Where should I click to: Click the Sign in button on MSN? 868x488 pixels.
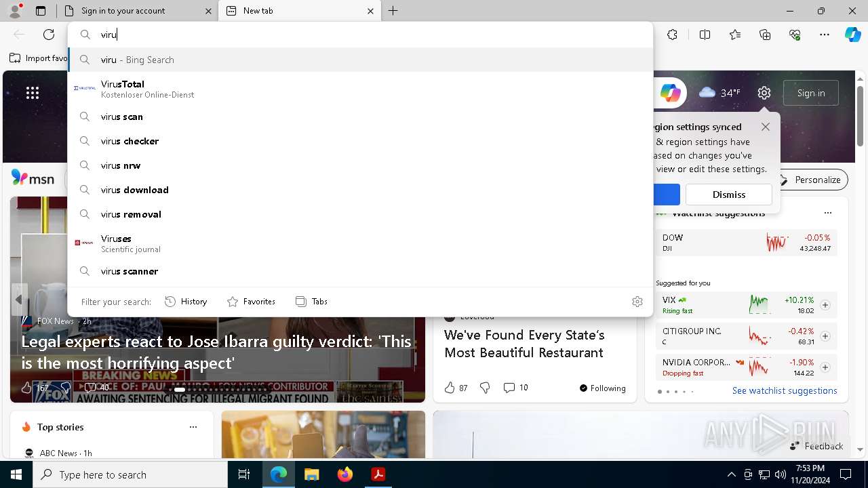[811, 93]
